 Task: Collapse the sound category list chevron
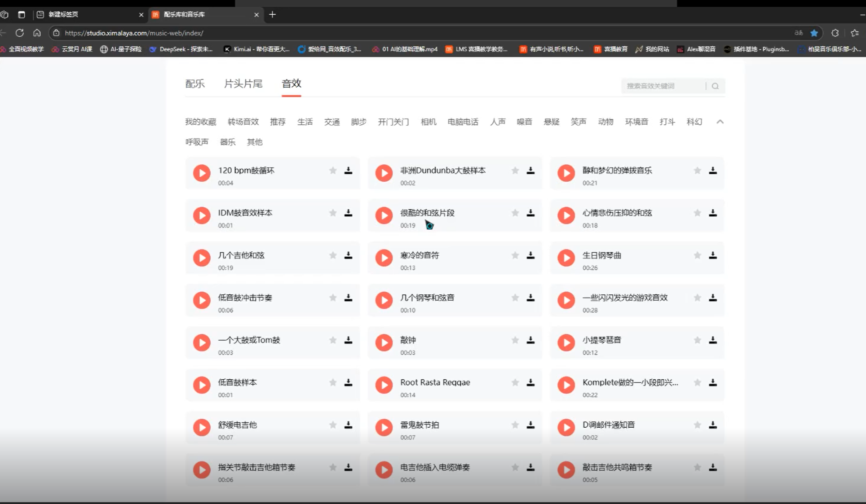tap(720, 122)
